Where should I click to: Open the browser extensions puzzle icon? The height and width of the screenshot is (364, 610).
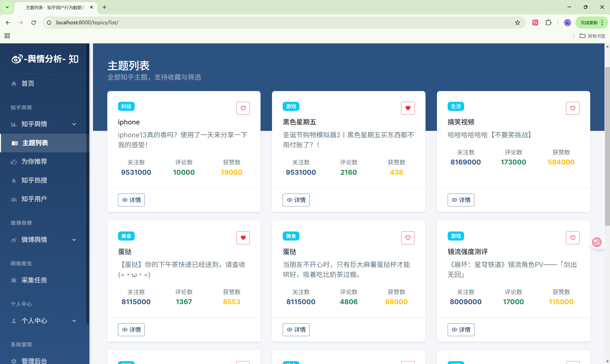[x=548, y=23]
